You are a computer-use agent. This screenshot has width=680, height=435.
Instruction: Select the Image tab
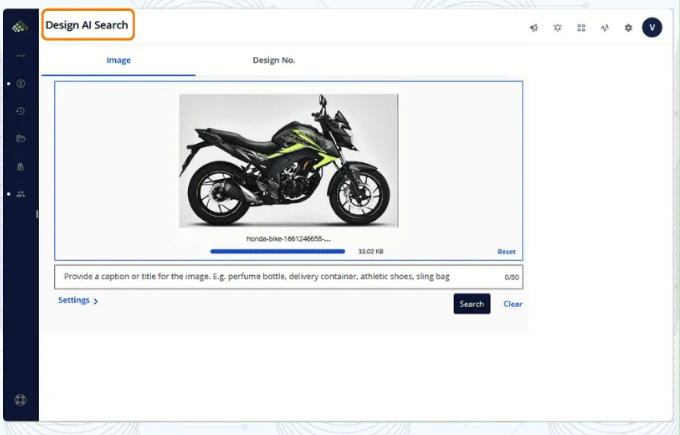(118, 60)
